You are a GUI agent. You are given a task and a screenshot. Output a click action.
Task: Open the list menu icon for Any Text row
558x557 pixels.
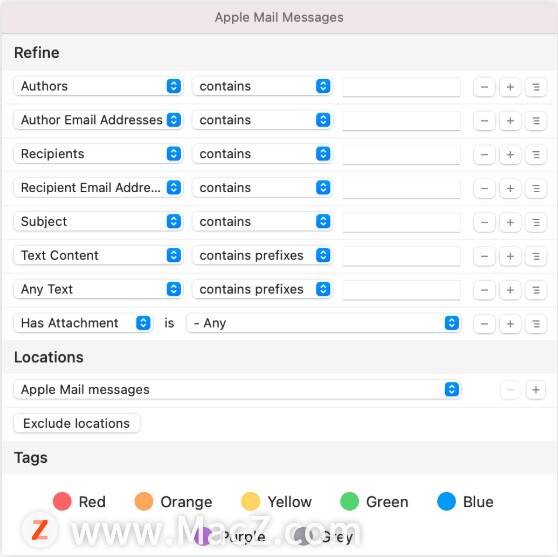(x=536, y=290)
